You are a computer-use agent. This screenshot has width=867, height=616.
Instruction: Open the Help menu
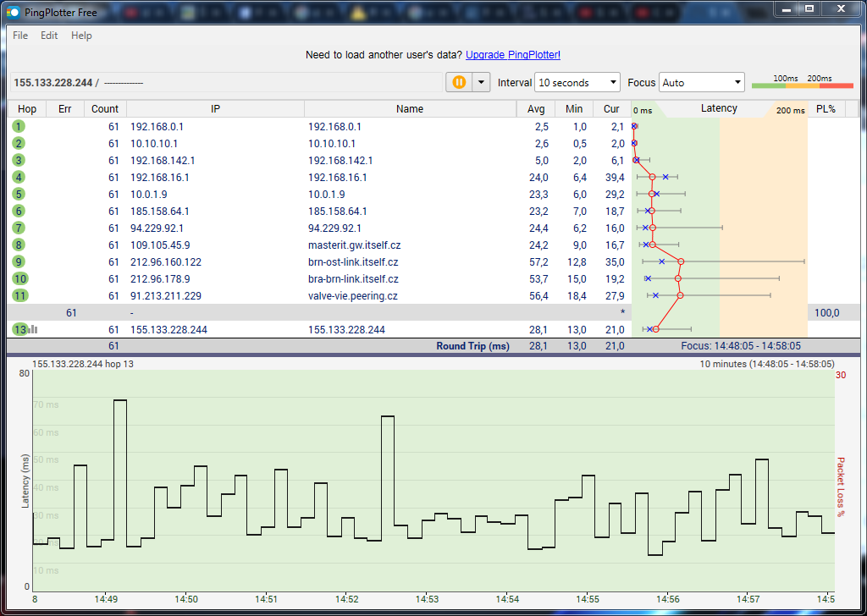click(81, 36)
